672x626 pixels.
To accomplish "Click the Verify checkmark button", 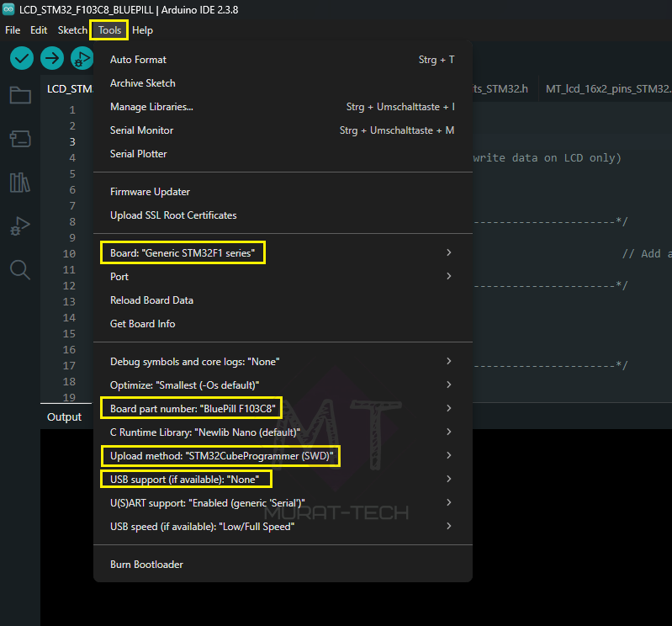I will [x=22, y=58].
